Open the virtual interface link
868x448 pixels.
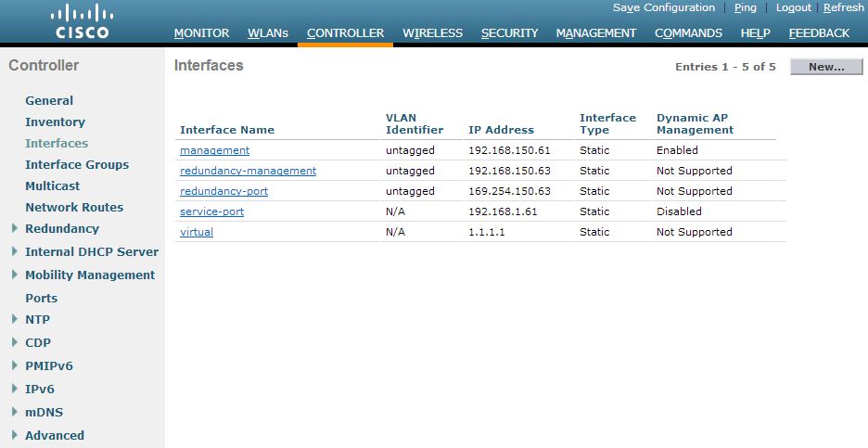pos(197,232)
